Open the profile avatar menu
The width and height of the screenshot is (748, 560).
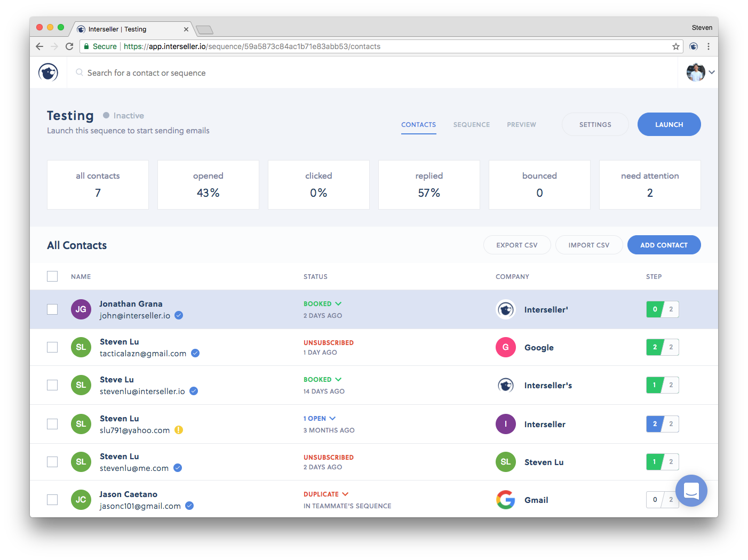(700, 72)
